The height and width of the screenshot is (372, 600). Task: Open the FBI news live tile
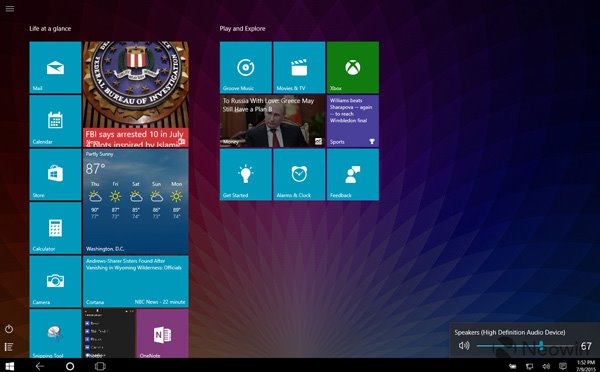136,94
